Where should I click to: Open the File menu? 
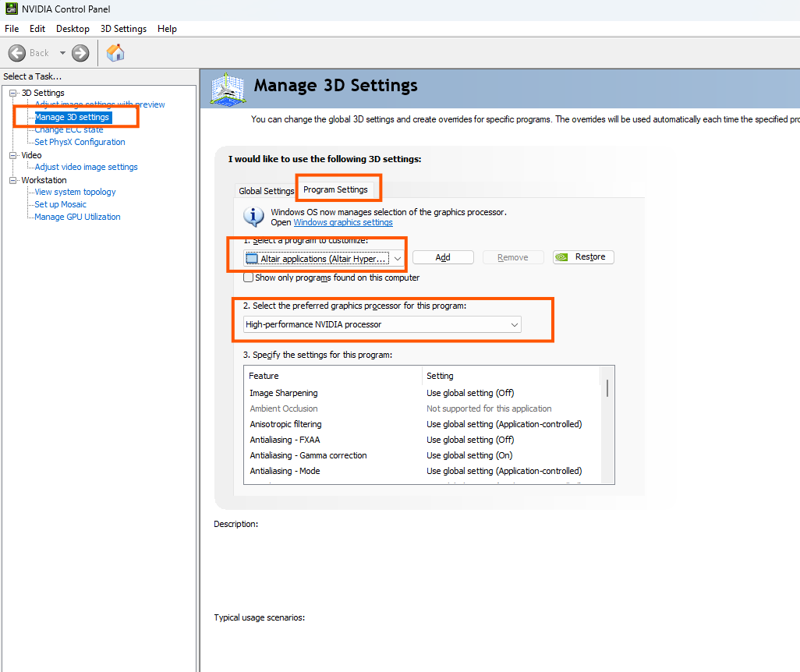[12, 29]
